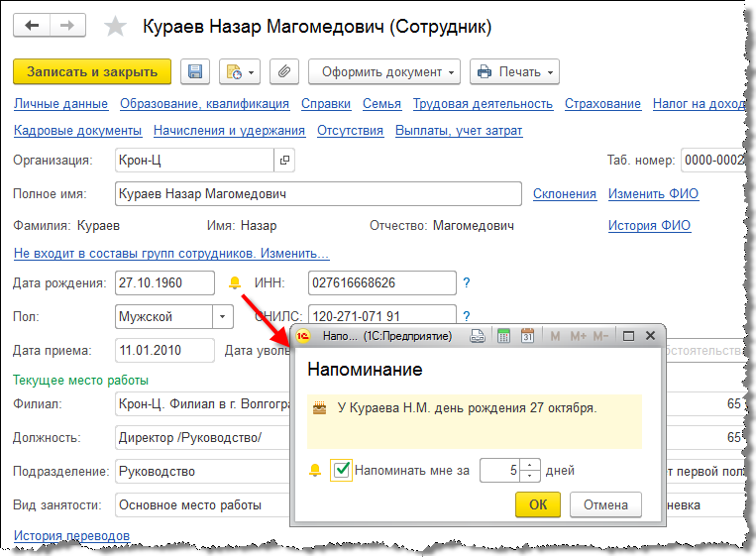Save the record with floppy disk icon
The image size is (756, 557).
click(x=195, y=72)
